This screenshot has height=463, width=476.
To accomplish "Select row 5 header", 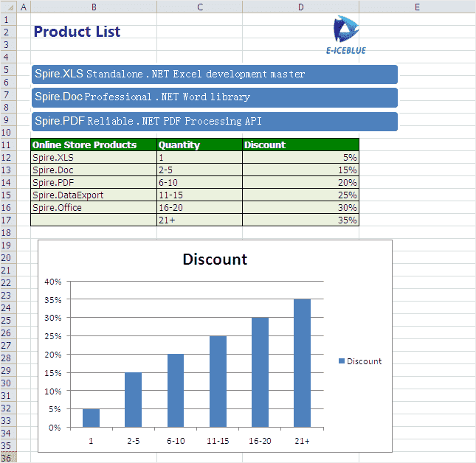I will pyautogui.click(x=8, y=70).
